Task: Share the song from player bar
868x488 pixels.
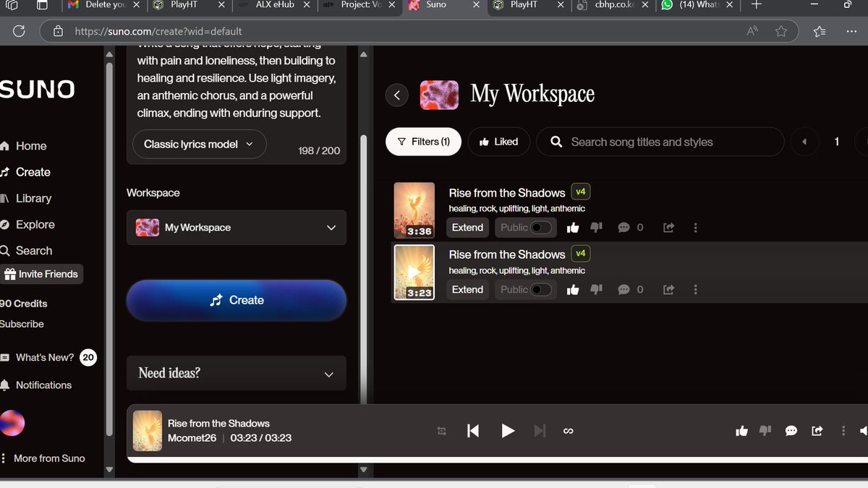Action: pyautogui.click(x=817, y=431)
